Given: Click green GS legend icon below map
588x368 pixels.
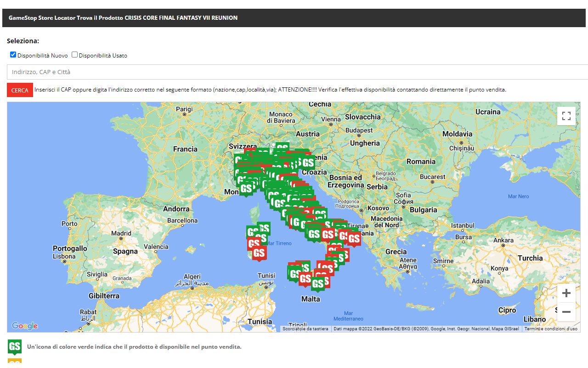Looking at the screenshot, I should 15,347.
